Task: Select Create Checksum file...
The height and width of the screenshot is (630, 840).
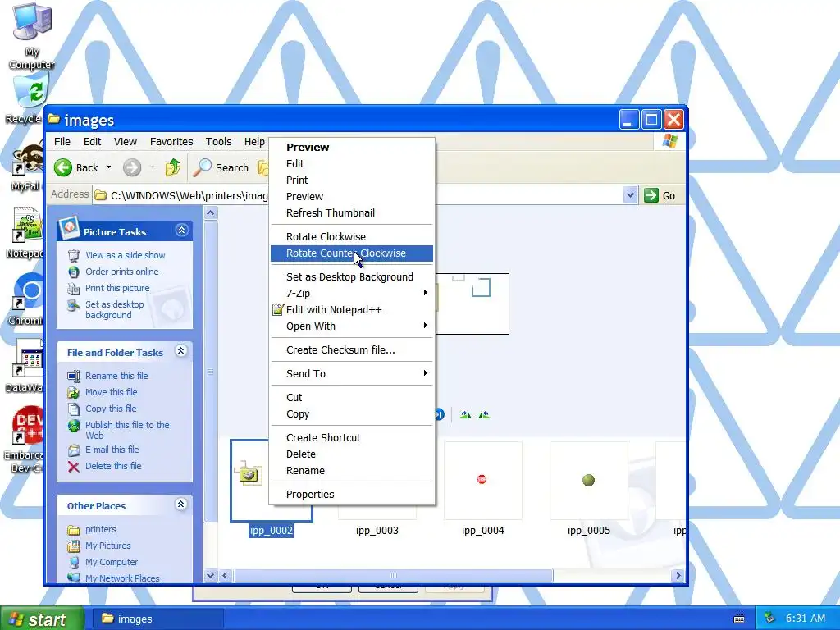Action: pyautogui.click(x=352, y=349)
